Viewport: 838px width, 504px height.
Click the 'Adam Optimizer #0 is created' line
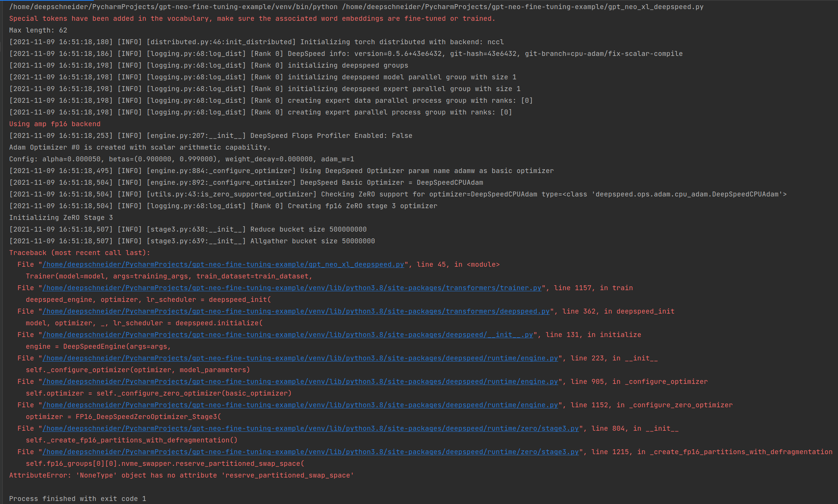[x=140, y=147]
